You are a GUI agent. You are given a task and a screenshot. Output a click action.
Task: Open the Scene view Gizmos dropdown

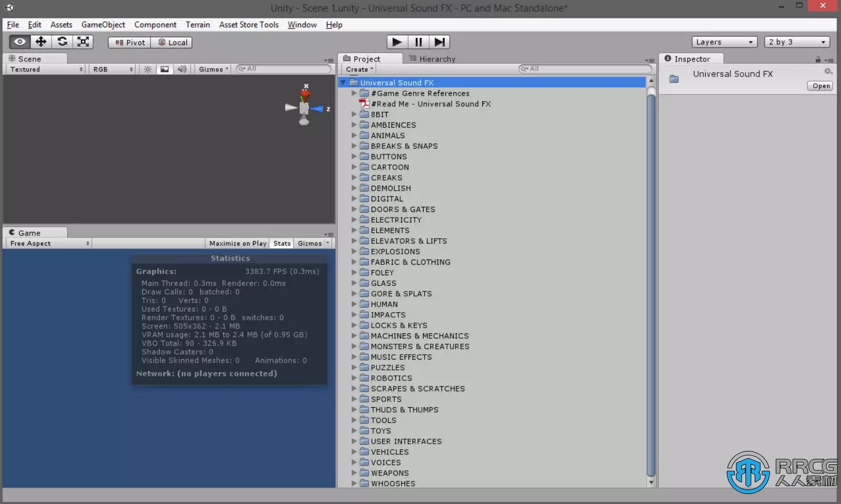tap(213, 69)
